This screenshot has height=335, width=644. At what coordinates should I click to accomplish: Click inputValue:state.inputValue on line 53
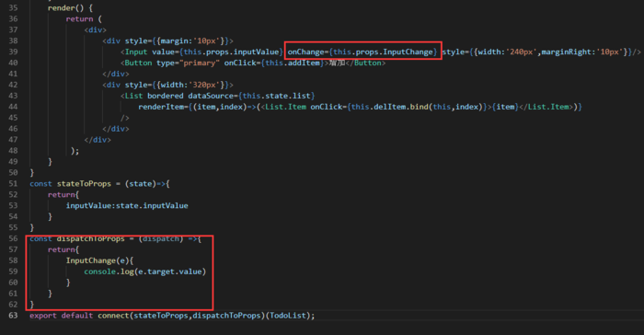point(127,205)
